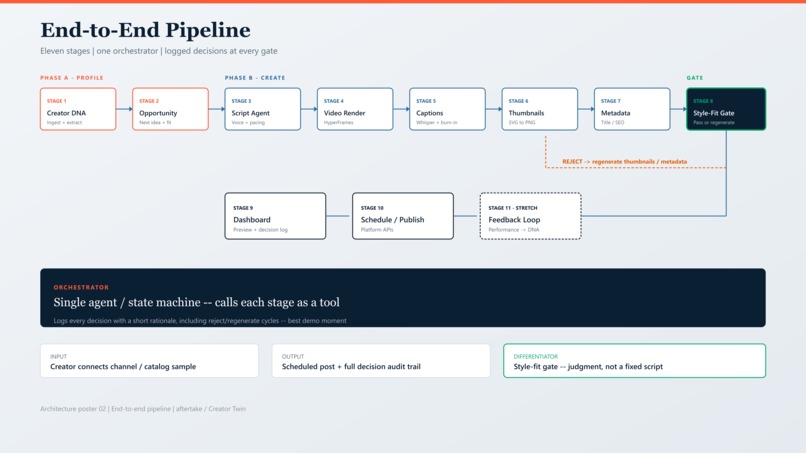Click the dark Style-Fit Gate box
This screenshot has height=453, width=806.
pyautogui.click(x=726, y=109)
